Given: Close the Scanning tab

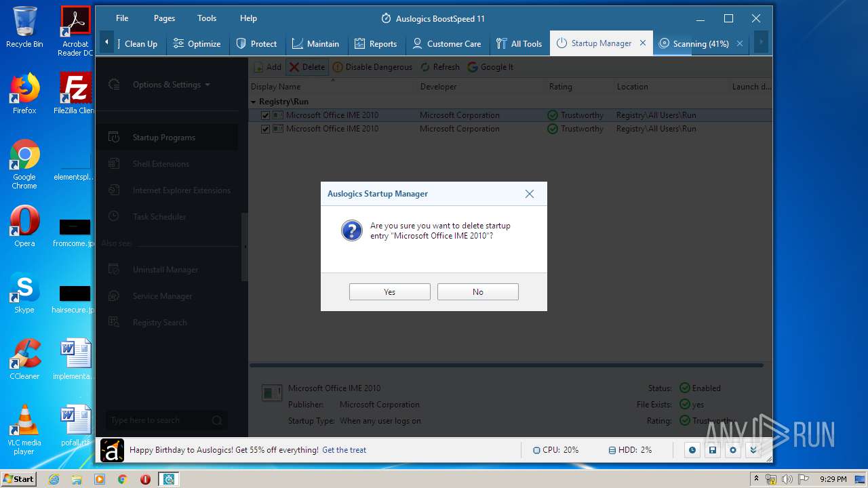Looking at the screenshot, I should point(740,43).
